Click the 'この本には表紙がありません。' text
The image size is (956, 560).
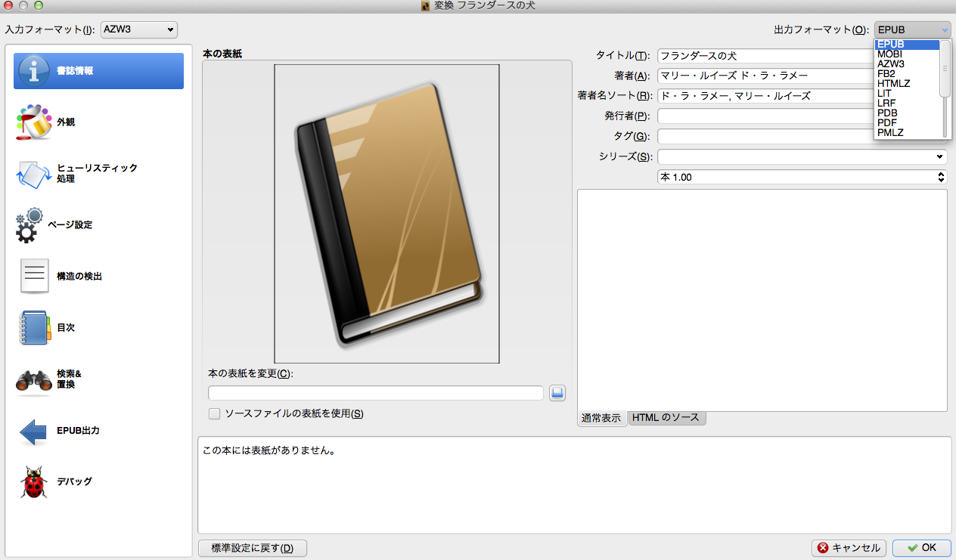[x=268, y=451]
